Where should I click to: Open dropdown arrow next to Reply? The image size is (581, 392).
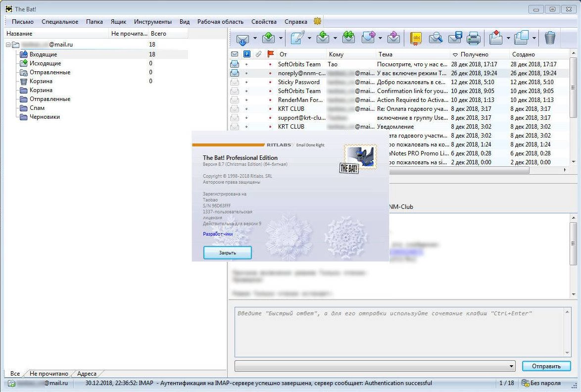[335, 38]
